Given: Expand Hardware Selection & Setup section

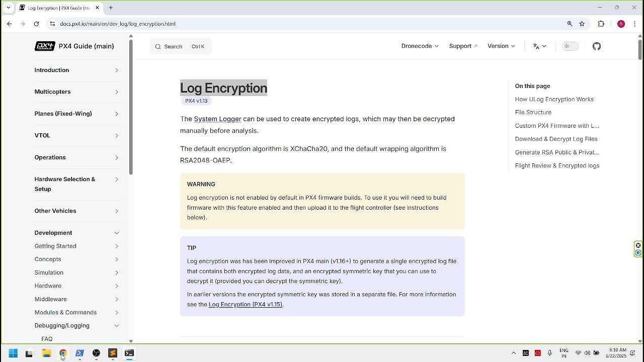Looking at the screenshot, I should [x=76, y=184].
